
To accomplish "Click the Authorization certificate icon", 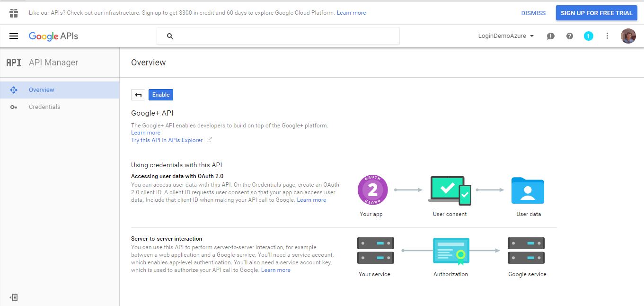I will [x=451, y=251].
